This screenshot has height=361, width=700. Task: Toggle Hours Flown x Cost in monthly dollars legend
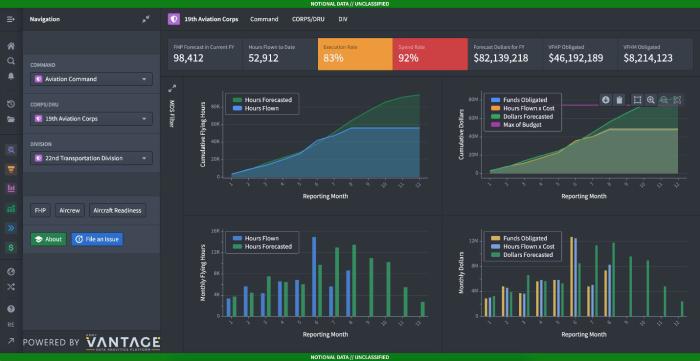[x=523, y=247]
